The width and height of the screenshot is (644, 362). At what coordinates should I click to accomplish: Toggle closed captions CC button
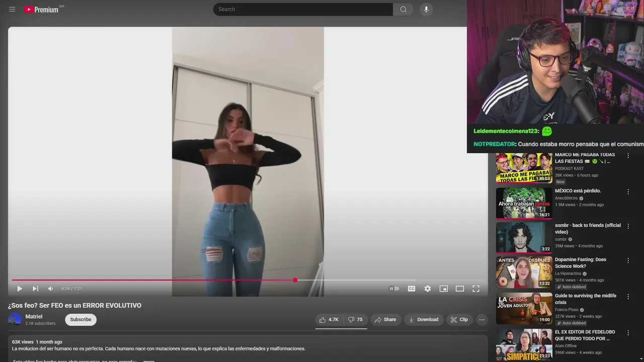pyautogui.click(x=412, y=289)
